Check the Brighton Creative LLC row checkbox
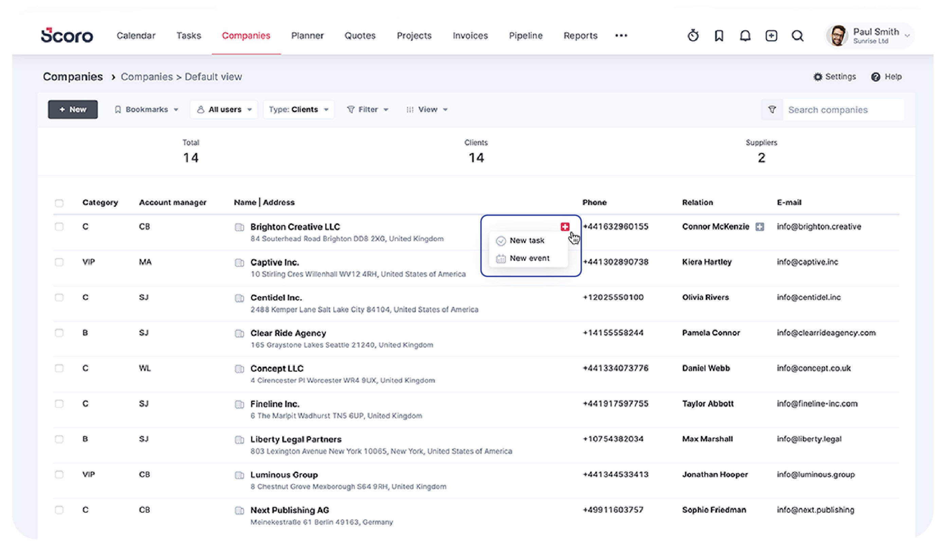Viewport: 940px width, 560px height. [x=59, y=228]
